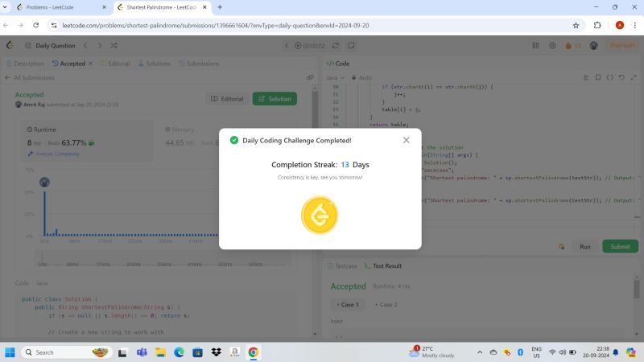Open Amrit Raj profile link
Screen dimensions: 644x362
34,105
